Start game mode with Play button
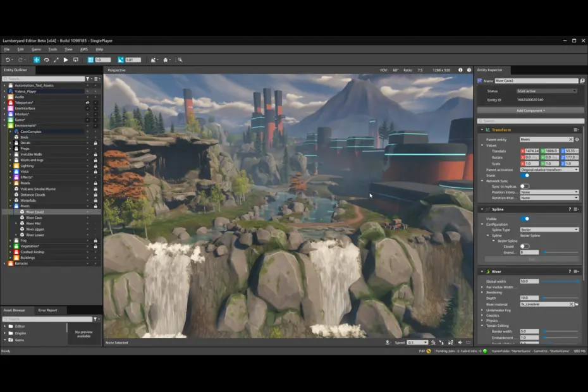Image resolution: width=588 pixels, height=392 pixels. (x=66, y=59)
